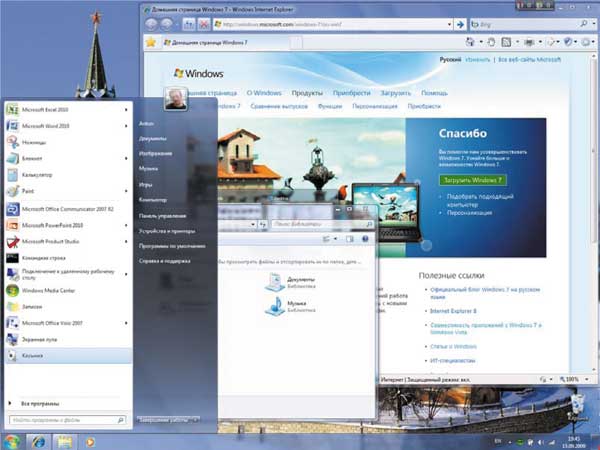Open the IE address bar dropdown
600x450 pixels.
coord(449,24)
